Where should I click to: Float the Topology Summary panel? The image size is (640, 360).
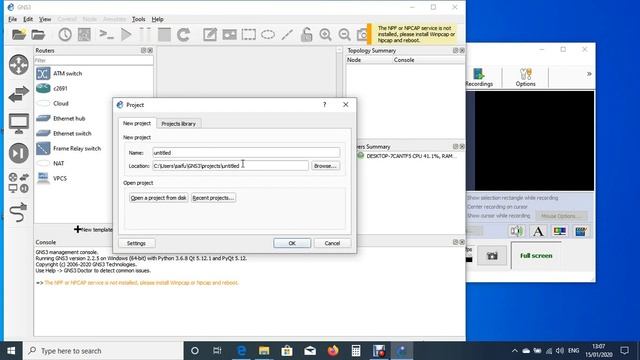[455, 50]
